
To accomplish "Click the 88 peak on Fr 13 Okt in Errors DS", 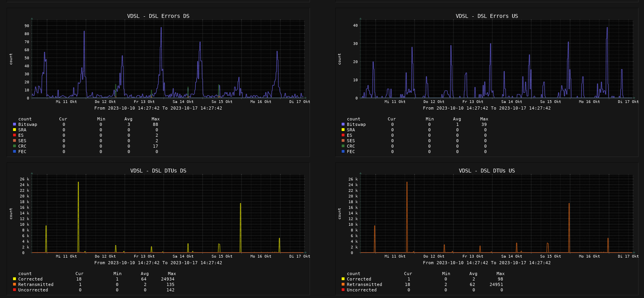I will 161,28.
